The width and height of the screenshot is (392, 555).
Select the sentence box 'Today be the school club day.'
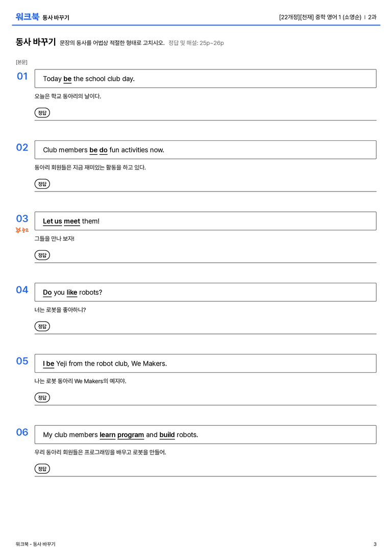pyautogui.click(x=205, y=79)
